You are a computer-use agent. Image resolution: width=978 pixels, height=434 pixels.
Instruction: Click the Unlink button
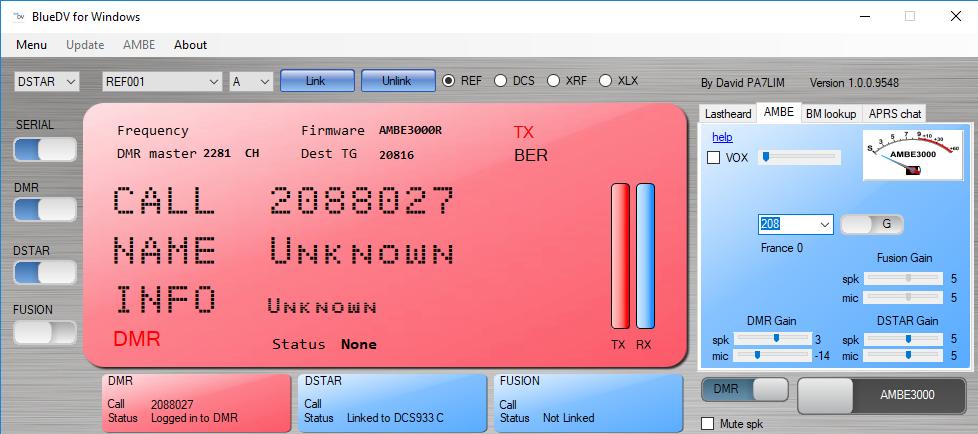tap(398, 81)
